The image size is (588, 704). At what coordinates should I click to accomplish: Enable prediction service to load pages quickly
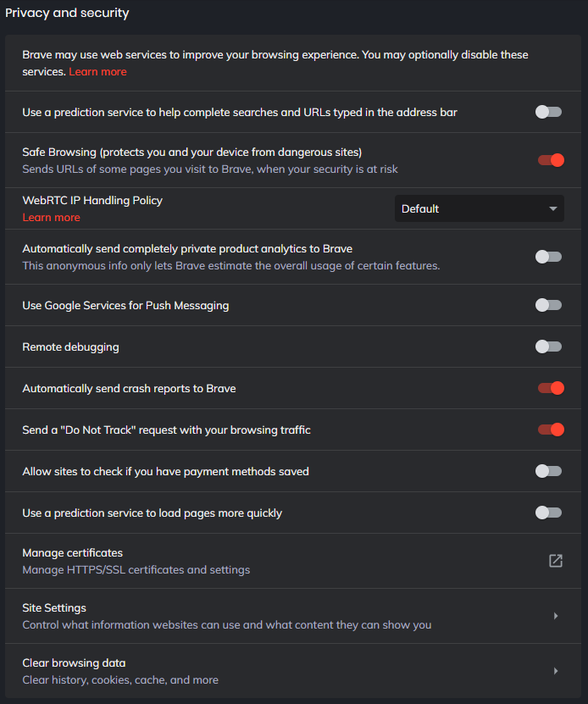click(x=549, y=513)
